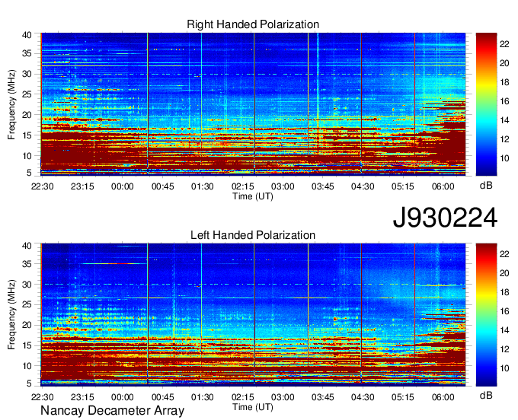Click the Right Handed plot's dB color bar
Viewport: 518px width, 420px height.
(486, 104)
